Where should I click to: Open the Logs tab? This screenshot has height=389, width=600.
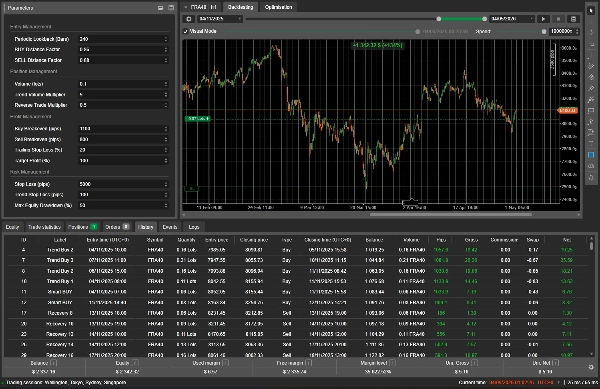194,227
